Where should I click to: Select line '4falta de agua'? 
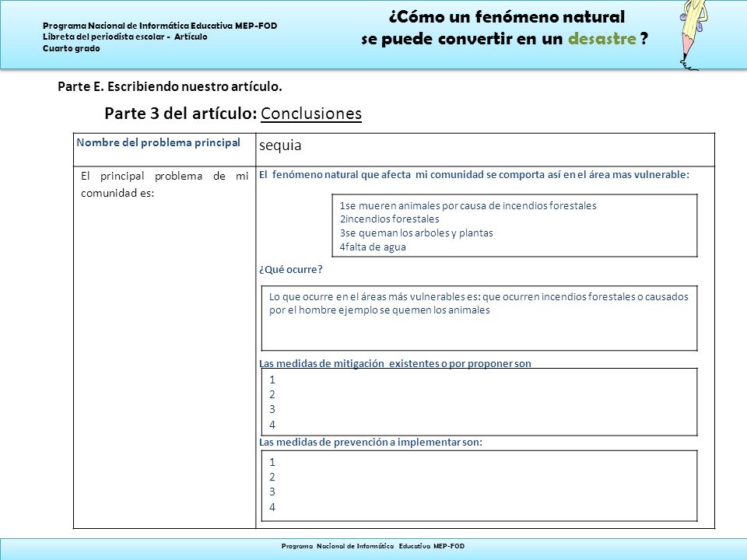pyautogui.click(x=373, y=247)
